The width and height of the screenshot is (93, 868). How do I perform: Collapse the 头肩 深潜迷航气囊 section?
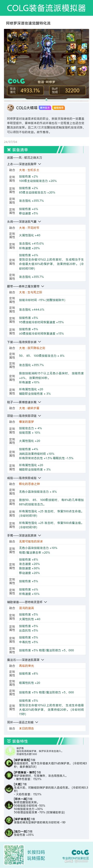[x=40, y=221]
